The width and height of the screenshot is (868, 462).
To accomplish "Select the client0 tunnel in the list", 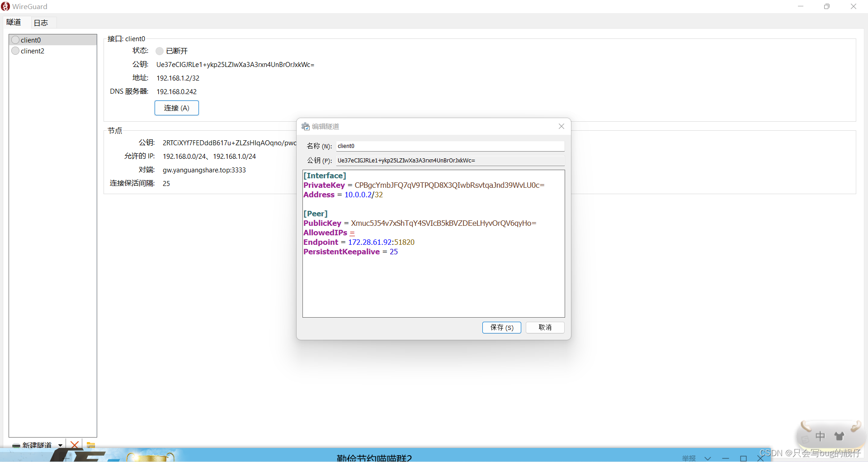I will click(53, 40).
